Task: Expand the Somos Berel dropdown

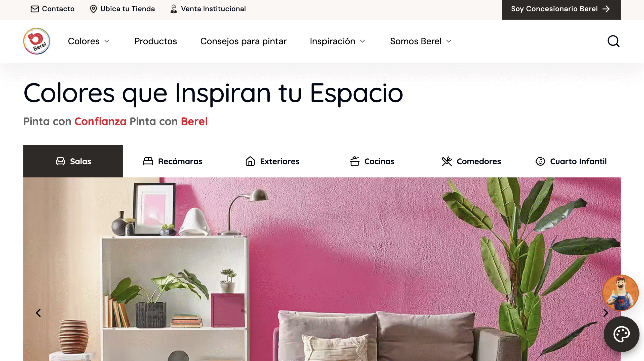Action: [x=421, y=41]
